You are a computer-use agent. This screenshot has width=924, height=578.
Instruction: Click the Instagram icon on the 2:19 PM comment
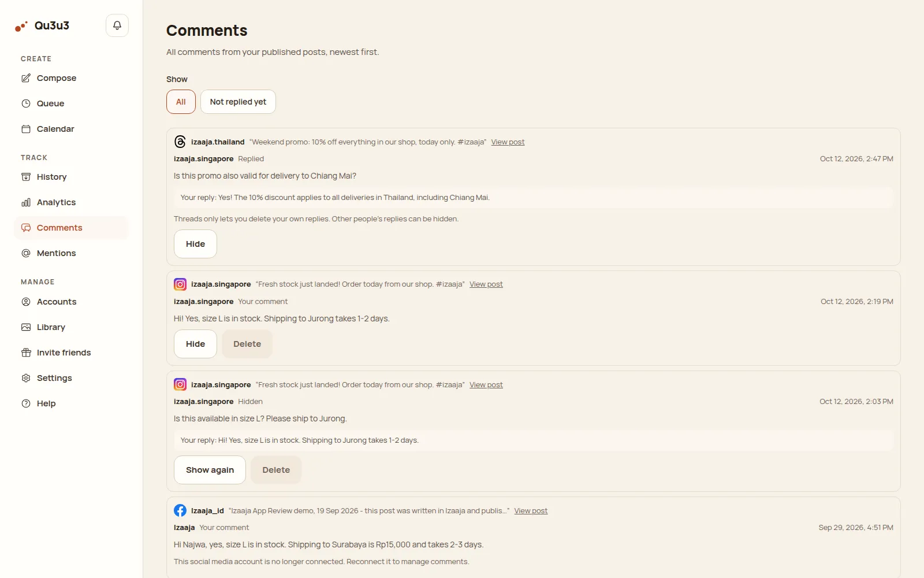point(180,284)
